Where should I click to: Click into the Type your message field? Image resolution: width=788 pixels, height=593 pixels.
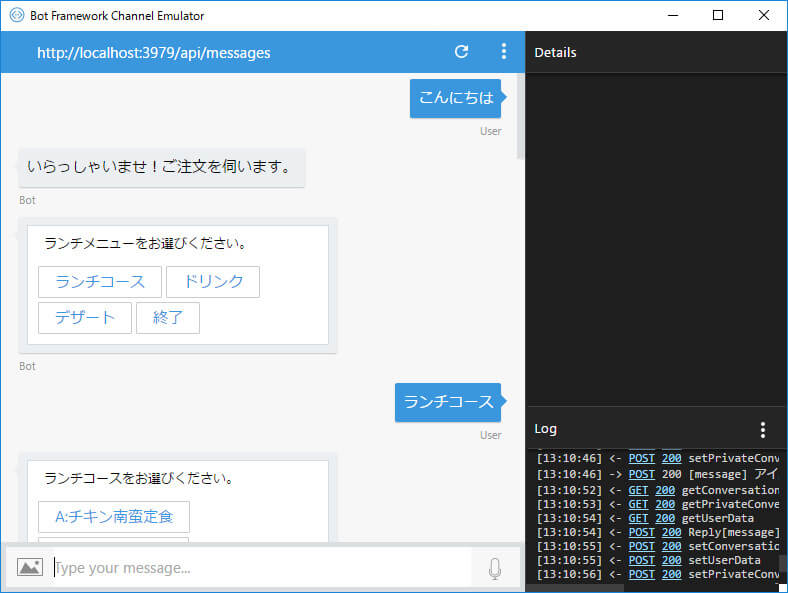pyautogui.click(x=261, y=568)
